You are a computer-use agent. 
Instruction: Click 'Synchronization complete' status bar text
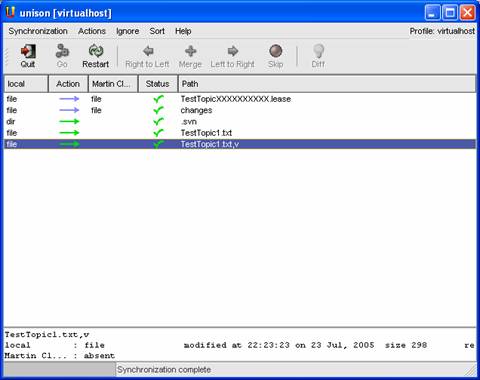pos(164,370)
